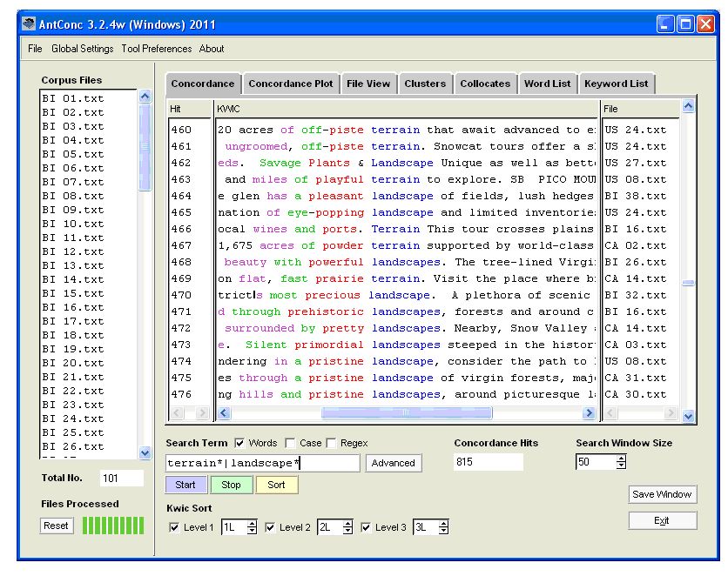Viewport: 728px width, 576px height.
Task: Click the Start search button
Action: coord(185,486)
